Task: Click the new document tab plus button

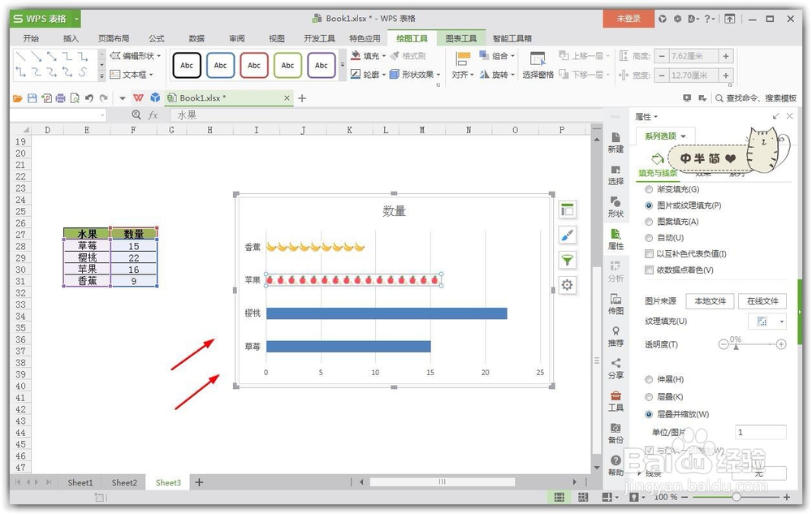Action: (302, 97)
